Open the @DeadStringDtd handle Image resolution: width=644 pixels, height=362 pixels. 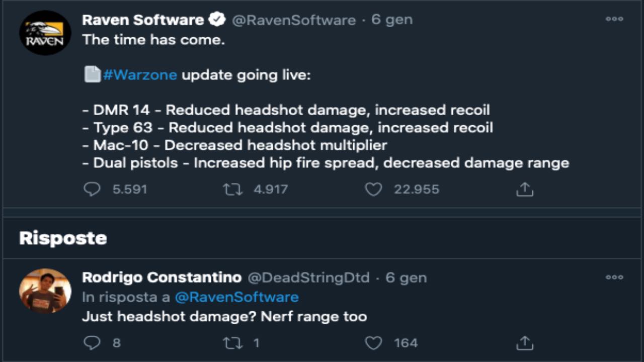(x=308, y=278)
